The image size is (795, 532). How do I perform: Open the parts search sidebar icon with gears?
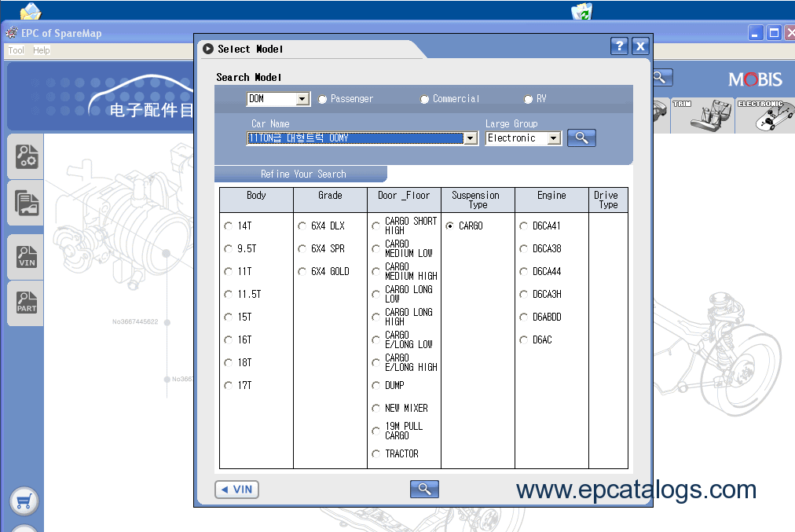[27, 156]
